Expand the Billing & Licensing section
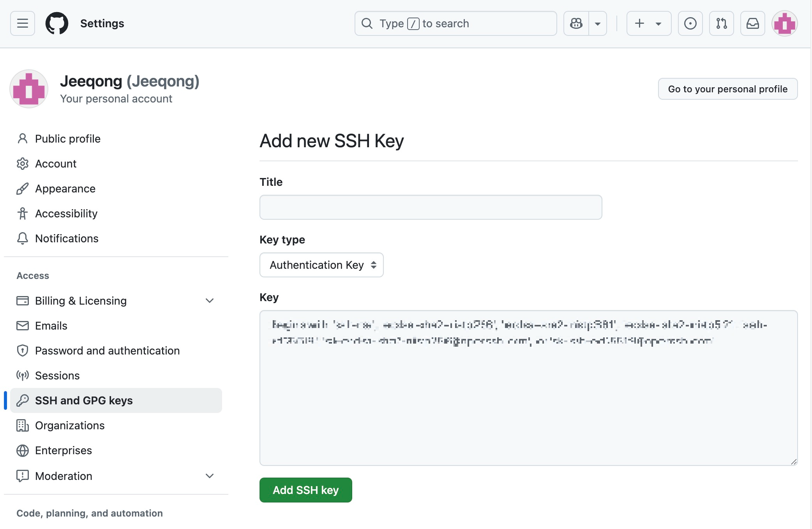Viewport: 812px width, 529px height. point(210,301)
